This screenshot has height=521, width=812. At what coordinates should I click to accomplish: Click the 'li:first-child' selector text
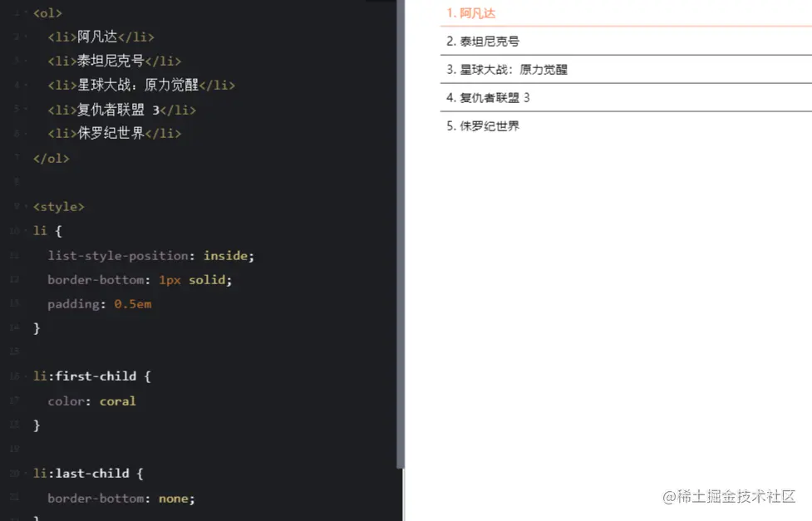click(85, 376)
